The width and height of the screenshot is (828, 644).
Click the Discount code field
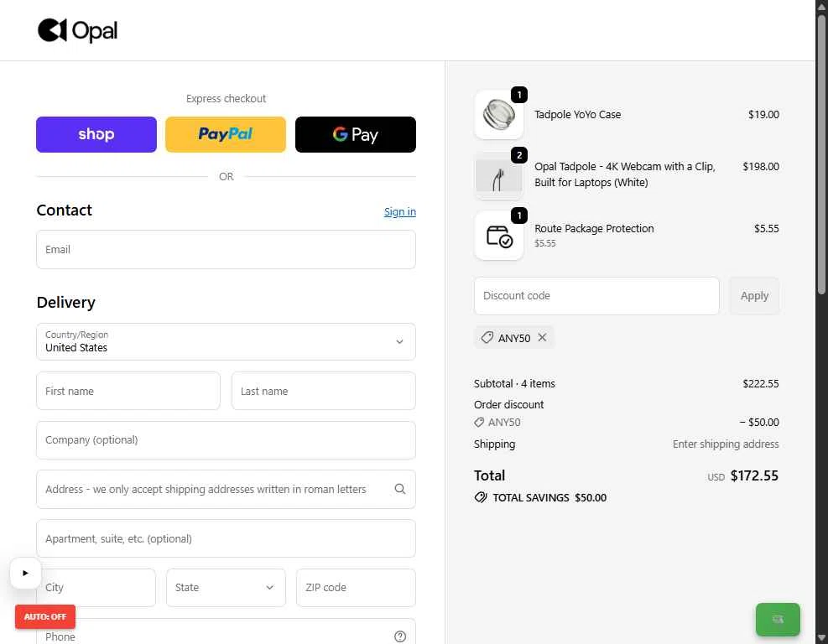click(x=596, y=296)
